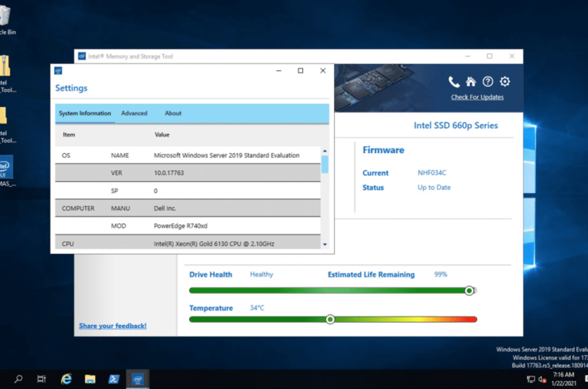
Task: Click the Settings list scrollbar thumb
Action: point(325,164)
